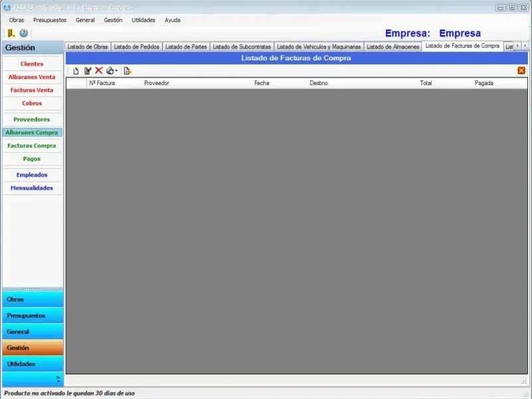Sort by the Destino column header
532x399 pixels.
[362, 83]
